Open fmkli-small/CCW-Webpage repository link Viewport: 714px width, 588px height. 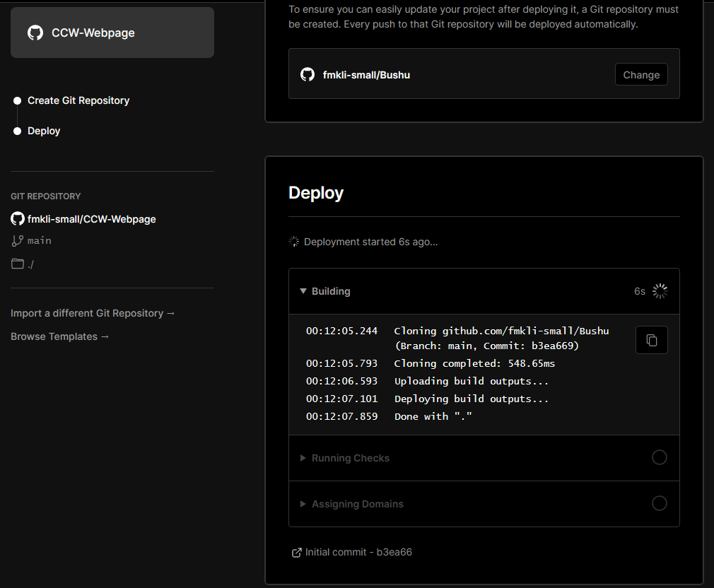tap(91, 219)
